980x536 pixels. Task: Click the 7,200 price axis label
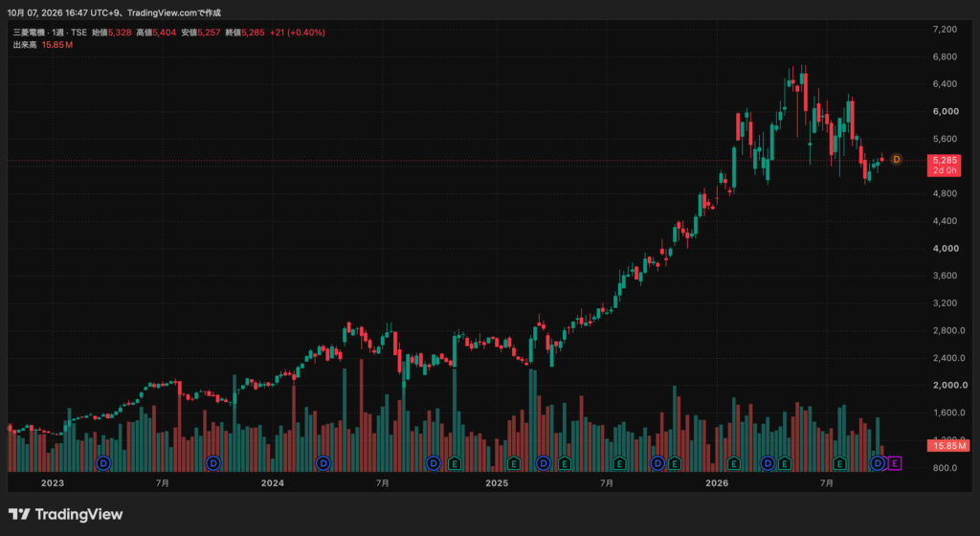pyautogui.click(x=945, y=30)
